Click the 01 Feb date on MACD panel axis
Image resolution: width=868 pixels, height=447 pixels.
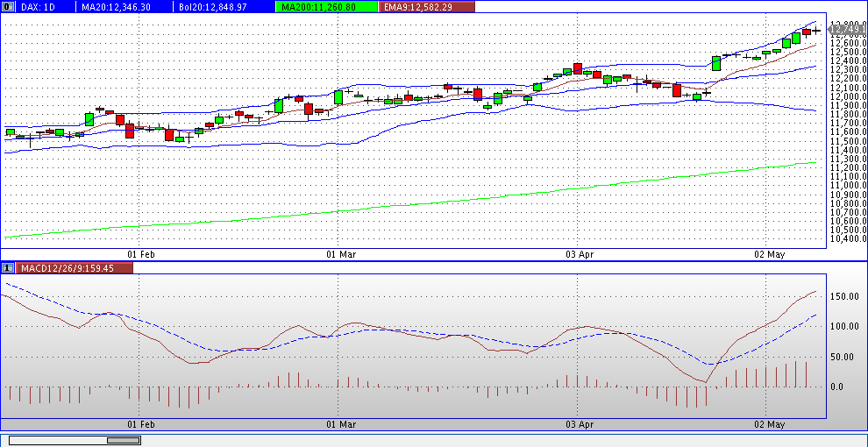point(140,424)
